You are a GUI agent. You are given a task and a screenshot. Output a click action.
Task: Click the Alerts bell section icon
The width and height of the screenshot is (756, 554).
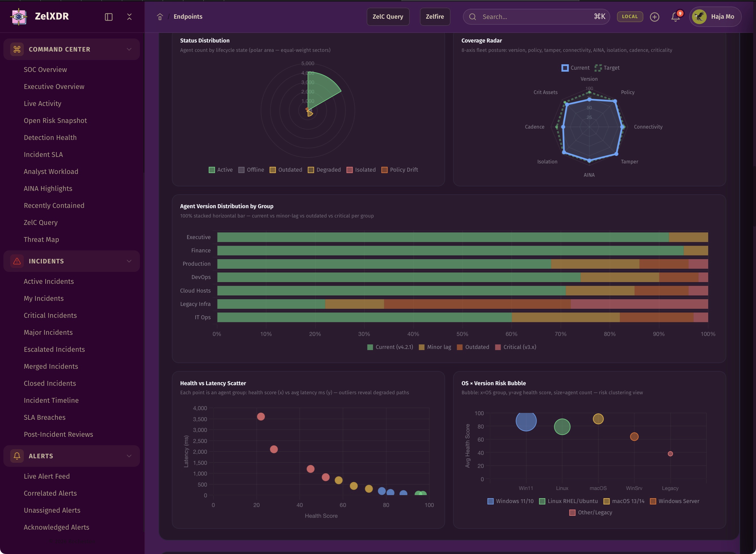tap(17, 456)
